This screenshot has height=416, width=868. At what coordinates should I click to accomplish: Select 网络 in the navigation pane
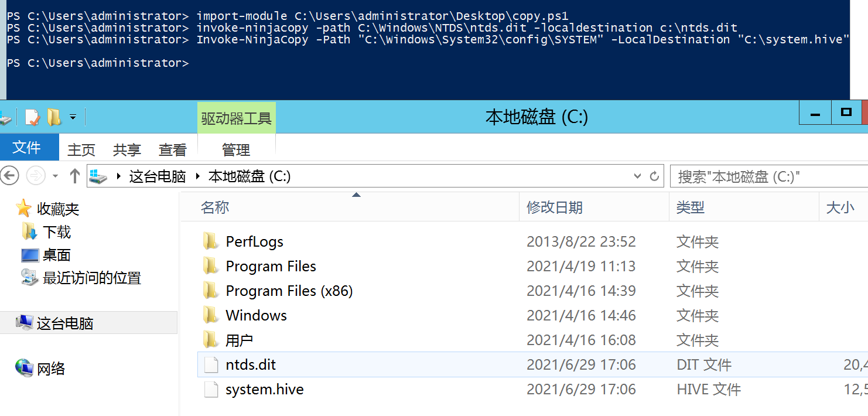click(x=51, y=369)
